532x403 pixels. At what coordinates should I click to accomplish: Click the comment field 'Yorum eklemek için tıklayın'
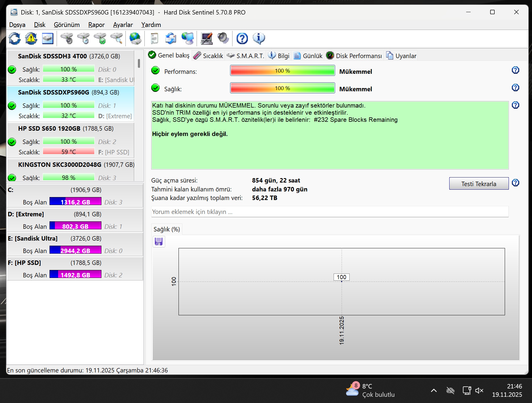coord(330,212)
